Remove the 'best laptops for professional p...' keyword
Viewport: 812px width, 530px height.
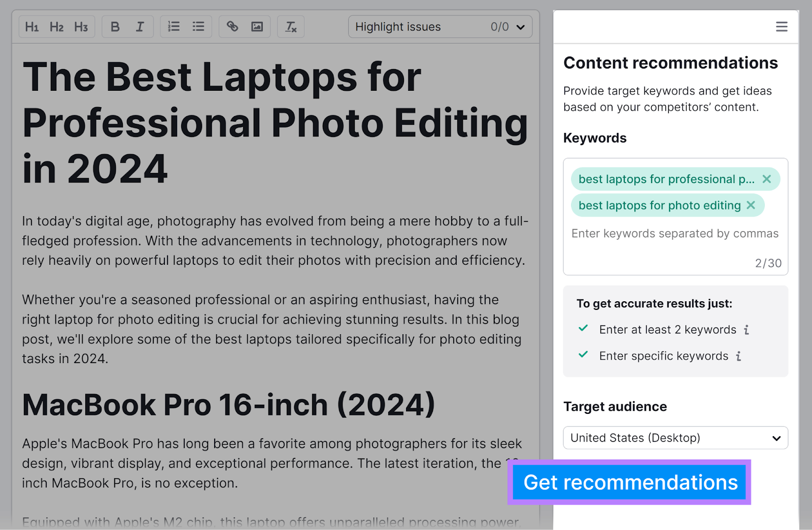click(768, 179)
